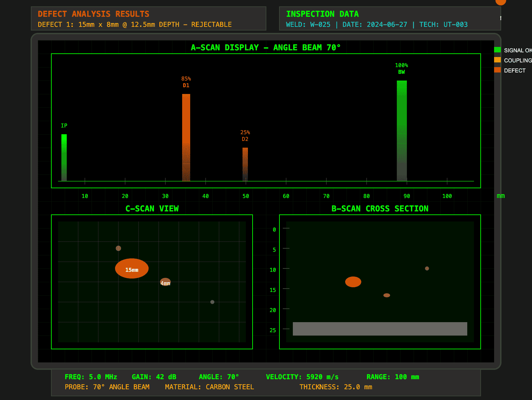Click the ANGLE: 70° readout
This screenshot has height=400, width=532.
click(x=219, y=377)
